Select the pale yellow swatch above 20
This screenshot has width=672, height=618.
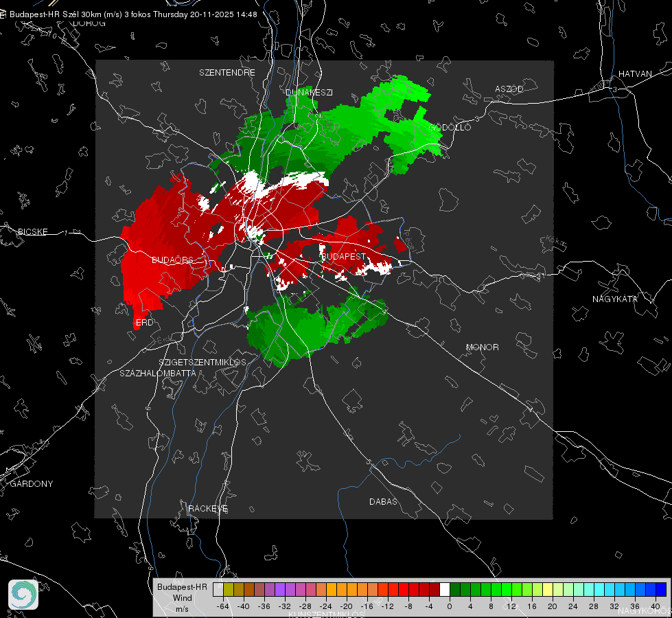click(548, 589)
